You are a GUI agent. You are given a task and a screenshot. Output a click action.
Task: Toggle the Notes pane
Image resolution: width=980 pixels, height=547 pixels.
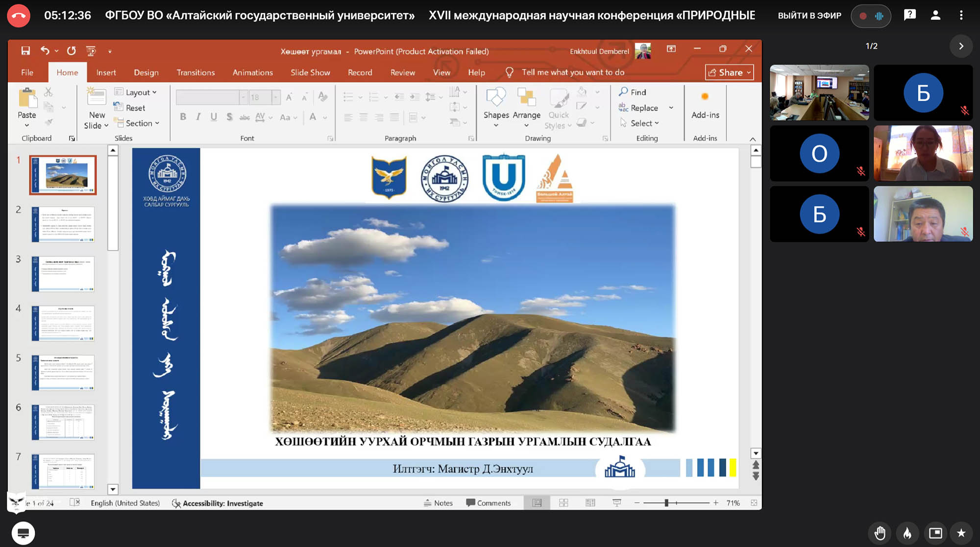coord(438,503)
